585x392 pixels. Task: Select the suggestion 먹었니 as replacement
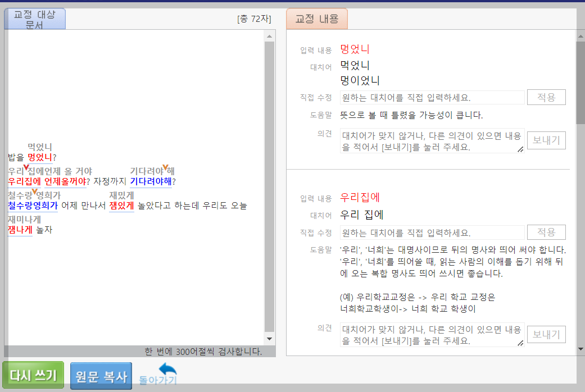(355, 65)
